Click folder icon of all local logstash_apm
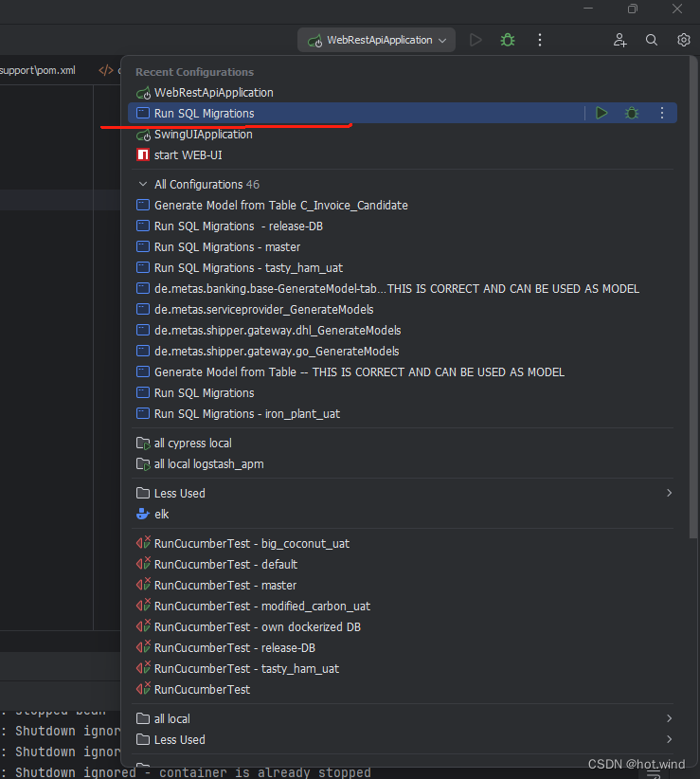 coord(143,464)
